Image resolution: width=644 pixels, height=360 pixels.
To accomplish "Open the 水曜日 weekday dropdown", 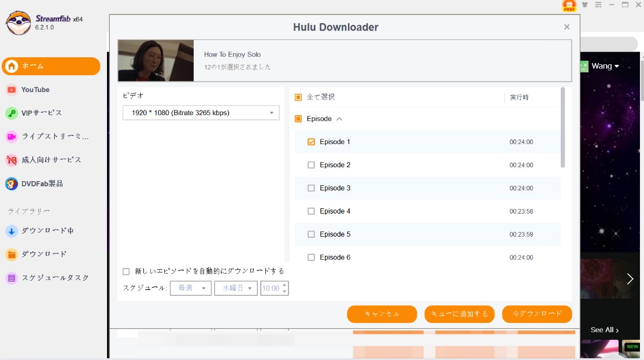I will pyautogui.click(x=236, y=288).
